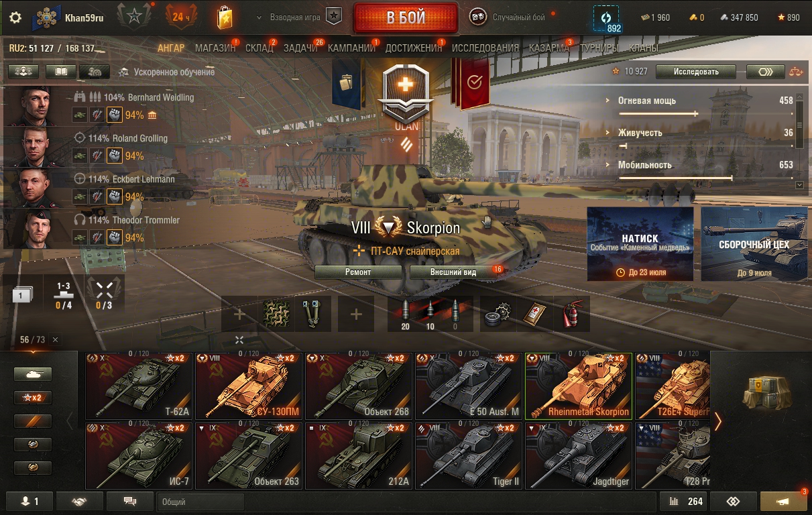Switch to the ИССЛЕДОВАНИЯ tab
Screen dimensions: 812x515
(485, 48)
